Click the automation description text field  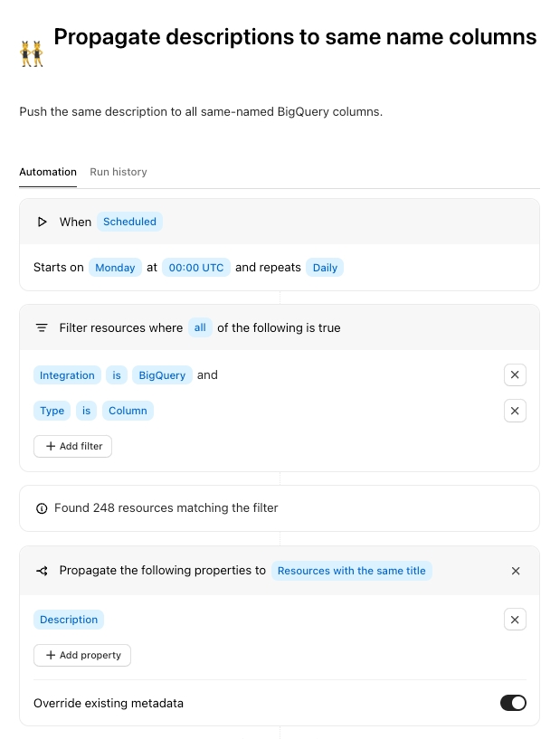tap(201, 112)
